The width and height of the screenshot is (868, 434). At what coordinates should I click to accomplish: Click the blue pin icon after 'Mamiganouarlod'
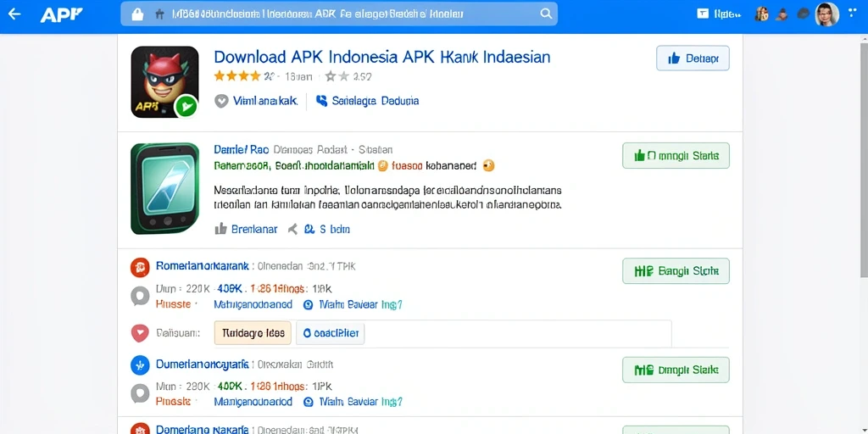pos(309,402)
